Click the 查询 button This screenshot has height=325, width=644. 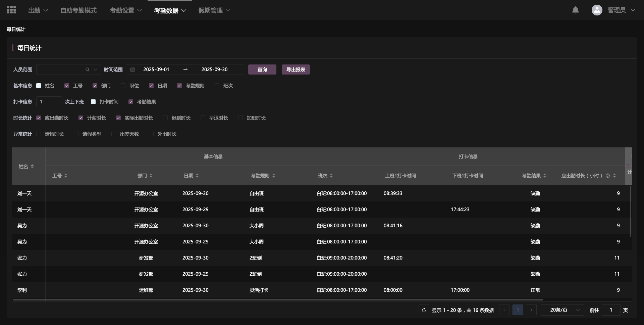pos(262,69)
